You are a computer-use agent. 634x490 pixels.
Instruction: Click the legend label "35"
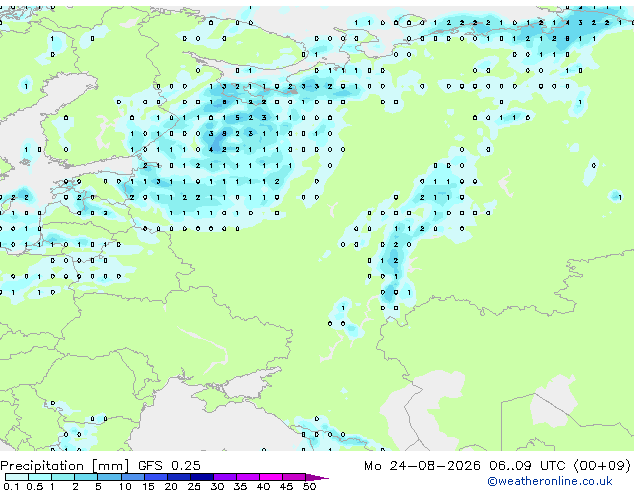coord(240,486)
